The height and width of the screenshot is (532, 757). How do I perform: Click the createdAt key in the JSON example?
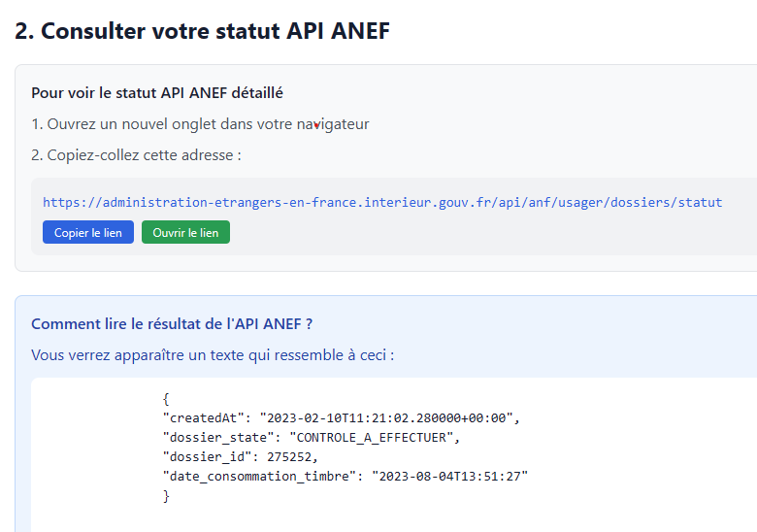coord(205,418)
